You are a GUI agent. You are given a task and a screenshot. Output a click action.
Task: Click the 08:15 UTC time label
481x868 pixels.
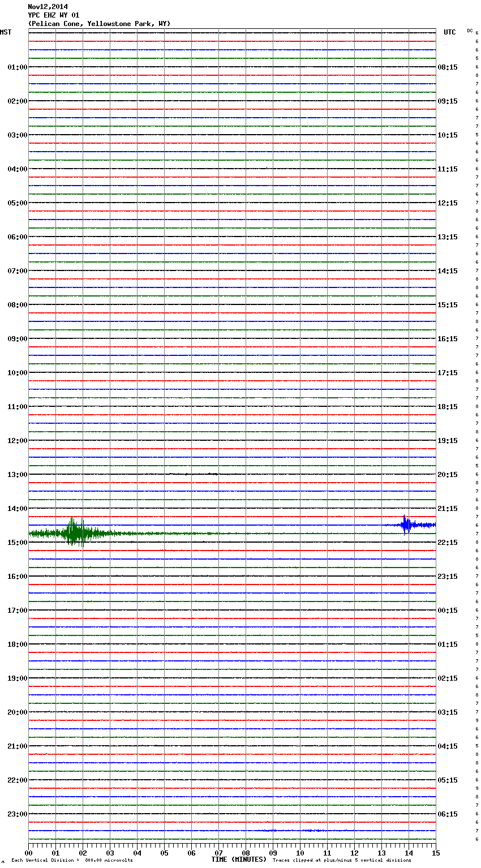[448, 67]
